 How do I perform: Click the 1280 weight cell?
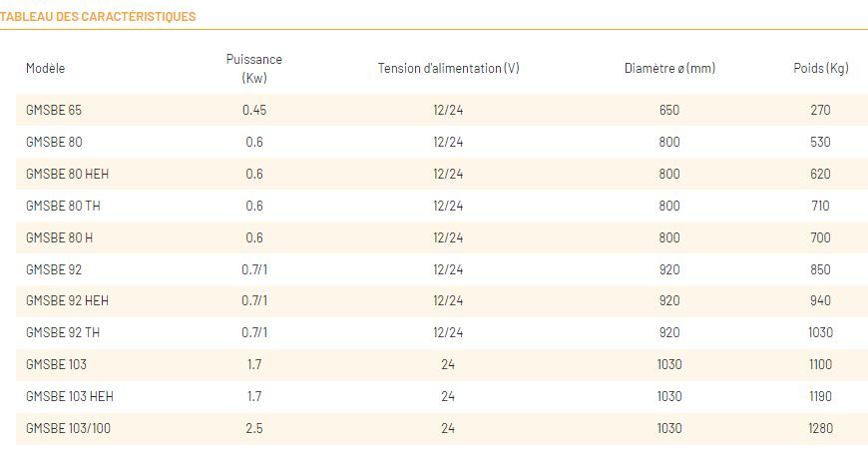coord(820,428)
